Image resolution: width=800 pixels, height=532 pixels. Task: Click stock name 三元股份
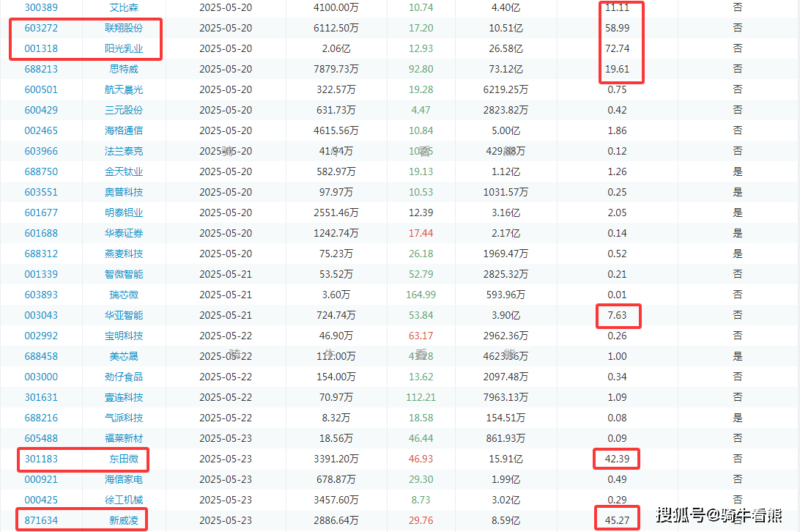(x=124, y=110)
